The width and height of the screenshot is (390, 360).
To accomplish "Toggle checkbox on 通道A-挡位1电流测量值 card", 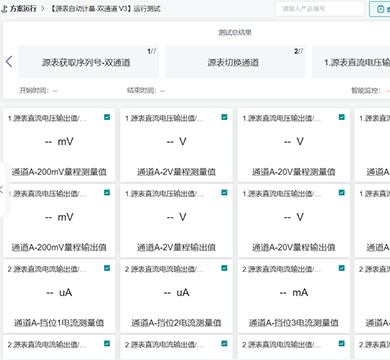I will (x=107, y=268).
